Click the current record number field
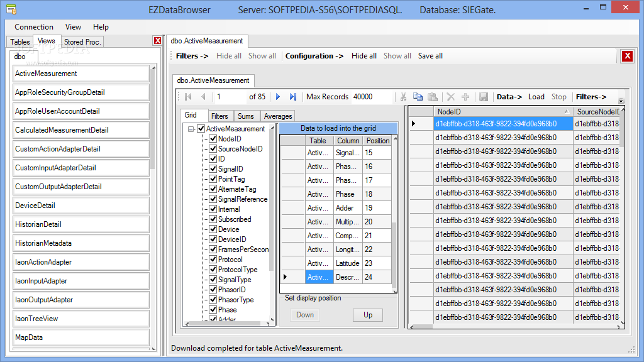Screen dimensions: 644x362 [230, 97]
